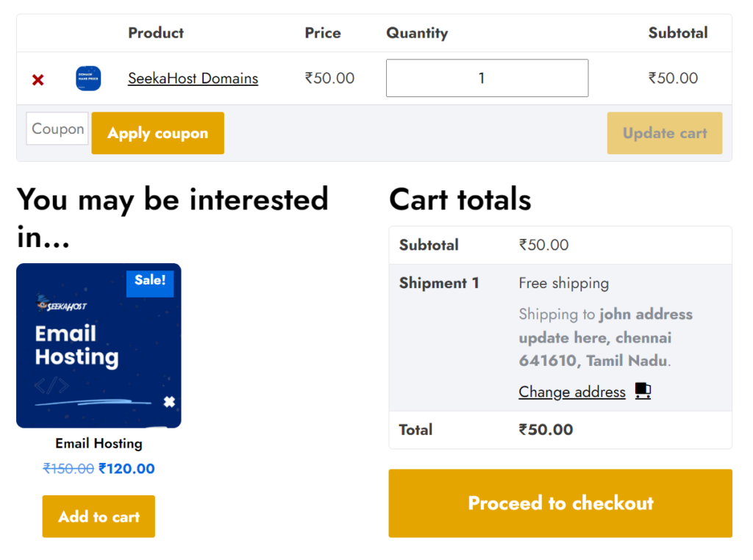Click the X graphic inside the Email Hosting banner
This screenshot has width=753, height=560.
(x=170, y=402)
